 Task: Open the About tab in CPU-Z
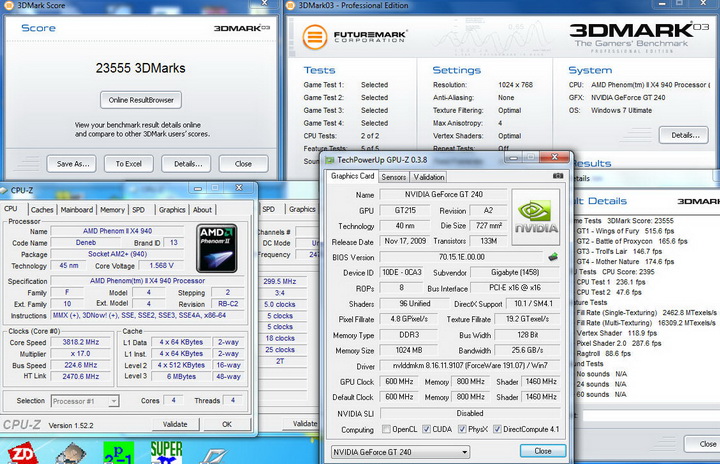(x=202, y=209)
